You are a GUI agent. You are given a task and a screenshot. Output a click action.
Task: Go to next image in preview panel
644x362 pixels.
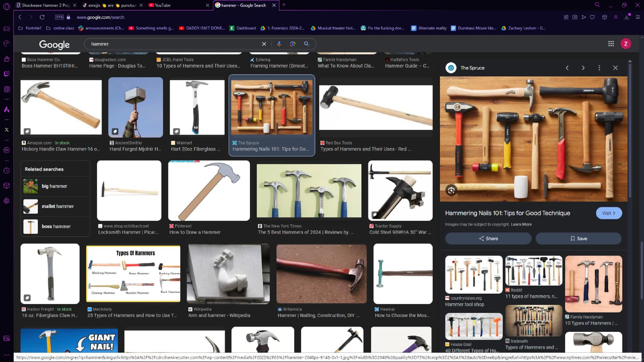pyautogui.click(x=583, y=68)
